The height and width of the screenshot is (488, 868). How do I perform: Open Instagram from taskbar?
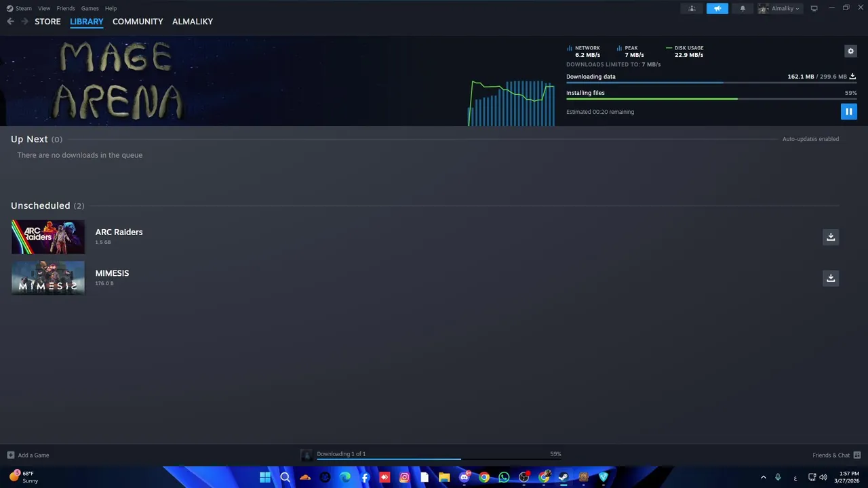[404, 477]
